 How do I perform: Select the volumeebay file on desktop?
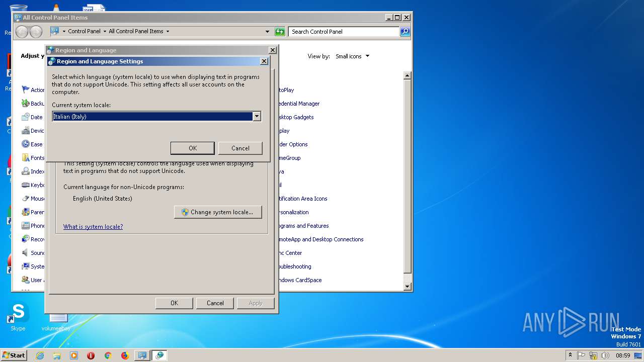click(x=56, y=322)
